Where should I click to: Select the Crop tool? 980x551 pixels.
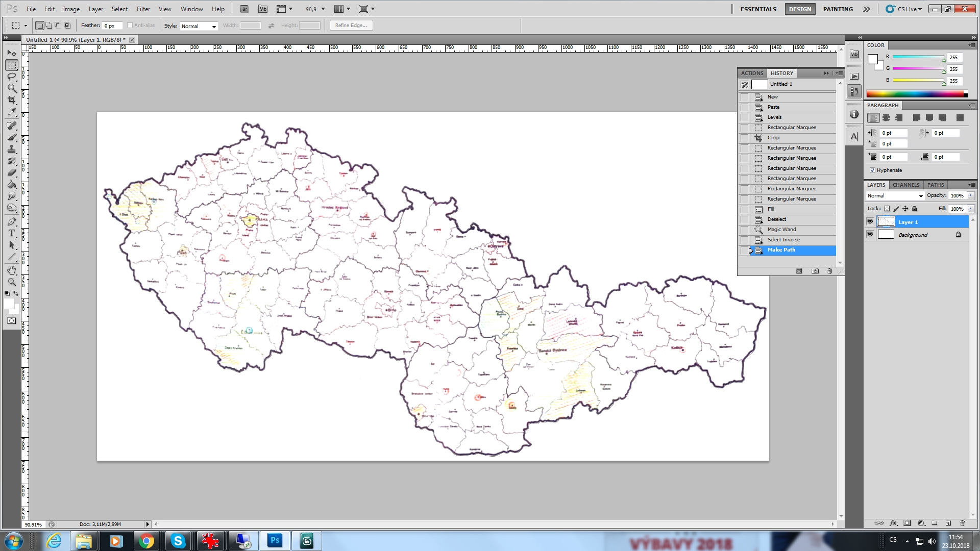click(12, 100)
